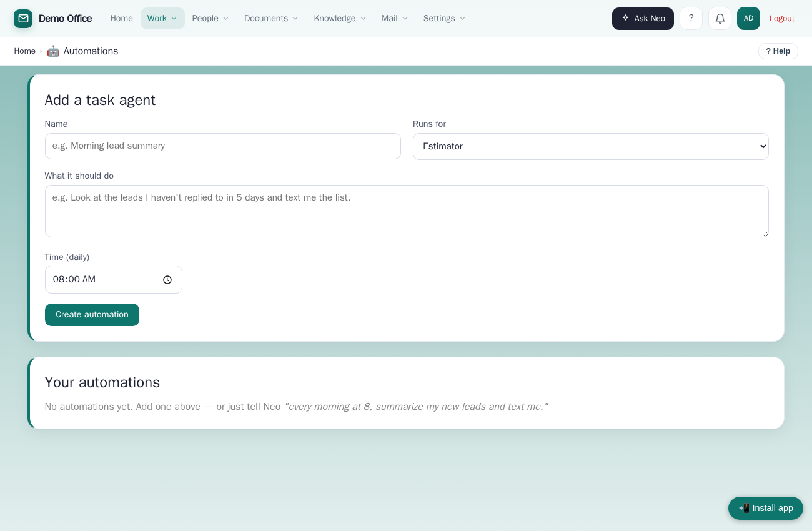Click the Demo Office mail logo icon
812x531 pixels.
tap(23, 19)
